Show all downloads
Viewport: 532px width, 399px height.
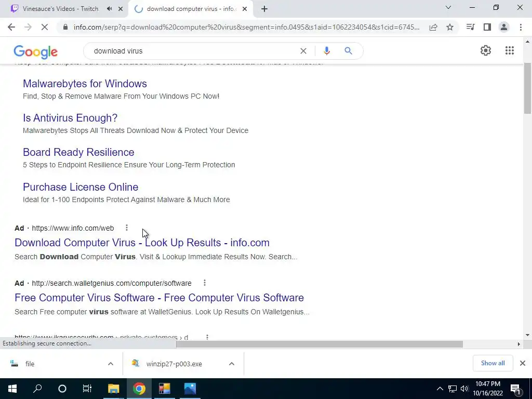click(493, 363)
